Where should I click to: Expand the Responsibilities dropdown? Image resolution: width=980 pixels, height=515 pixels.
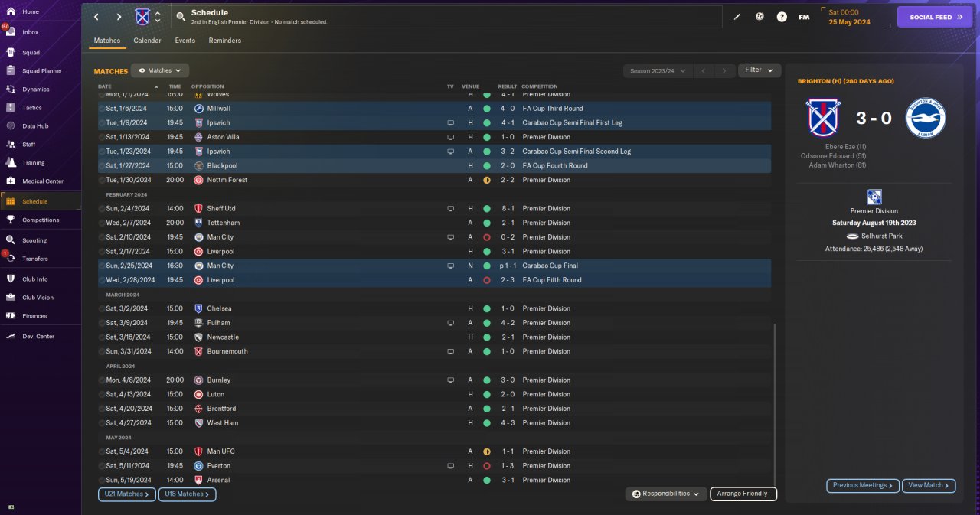tap(665, 494)
